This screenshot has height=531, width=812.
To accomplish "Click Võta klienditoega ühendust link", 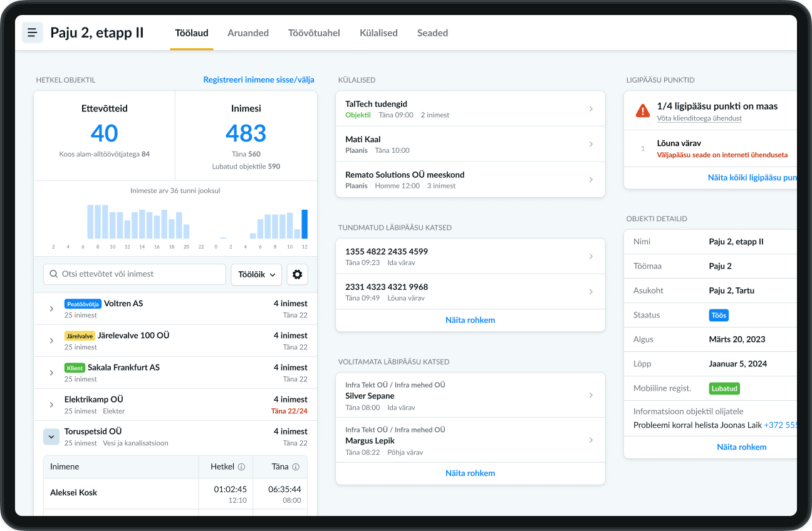I will (x=699, y=118).
